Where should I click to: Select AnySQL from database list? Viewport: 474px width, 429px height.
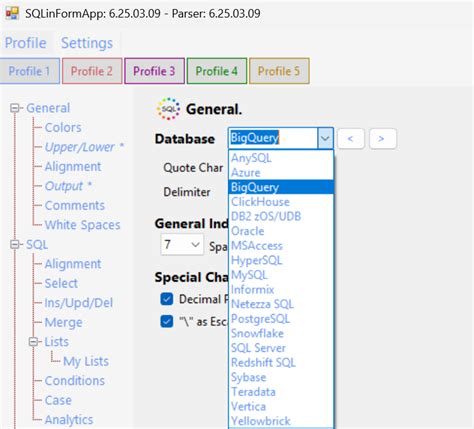(x=281, y=158)
